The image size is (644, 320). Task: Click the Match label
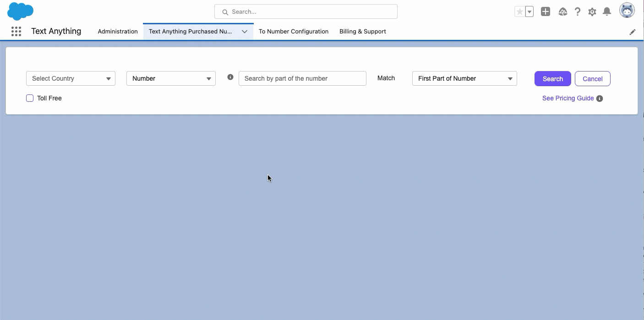(x=386, y=78)
